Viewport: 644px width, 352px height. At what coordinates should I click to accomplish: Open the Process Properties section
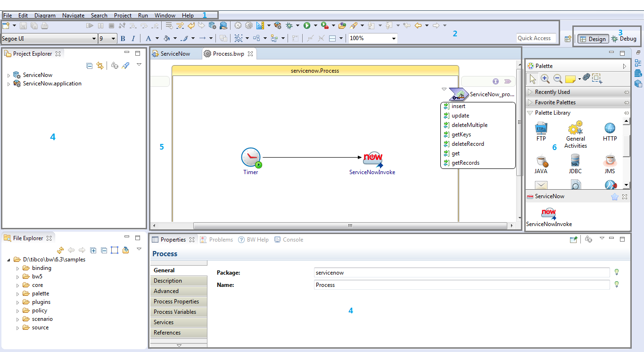(x=179, y=302)
